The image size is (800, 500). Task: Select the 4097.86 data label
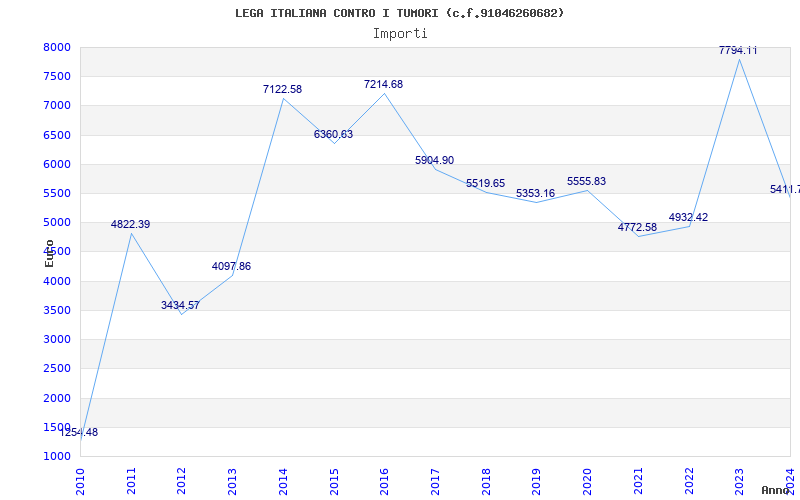click(231, 266)
